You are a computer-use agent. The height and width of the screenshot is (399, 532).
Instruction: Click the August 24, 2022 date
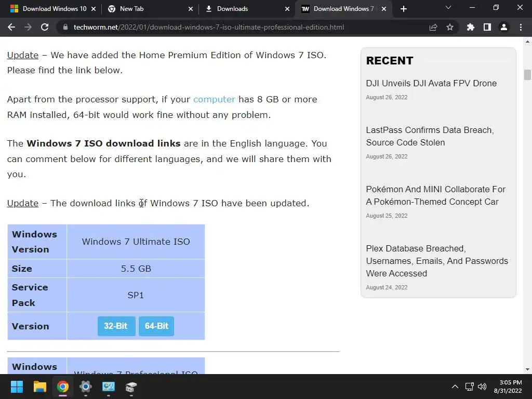pos(387,287)
